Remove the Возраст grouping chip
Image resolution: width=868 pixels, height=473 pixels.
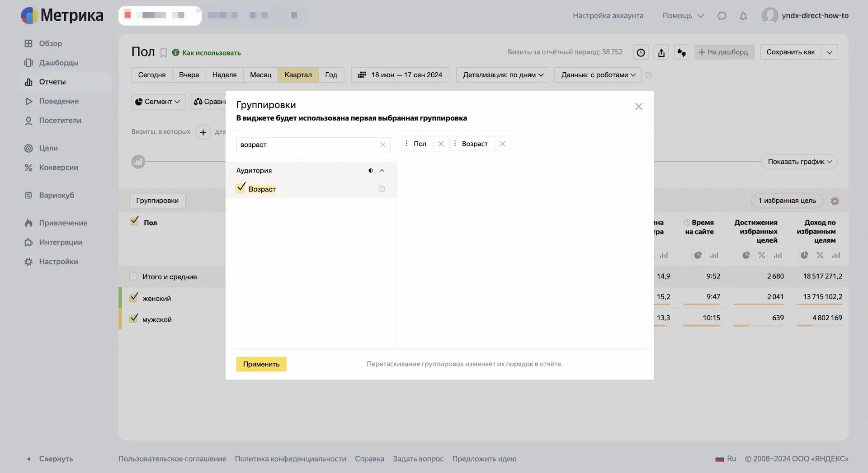[x=502, y=144]
